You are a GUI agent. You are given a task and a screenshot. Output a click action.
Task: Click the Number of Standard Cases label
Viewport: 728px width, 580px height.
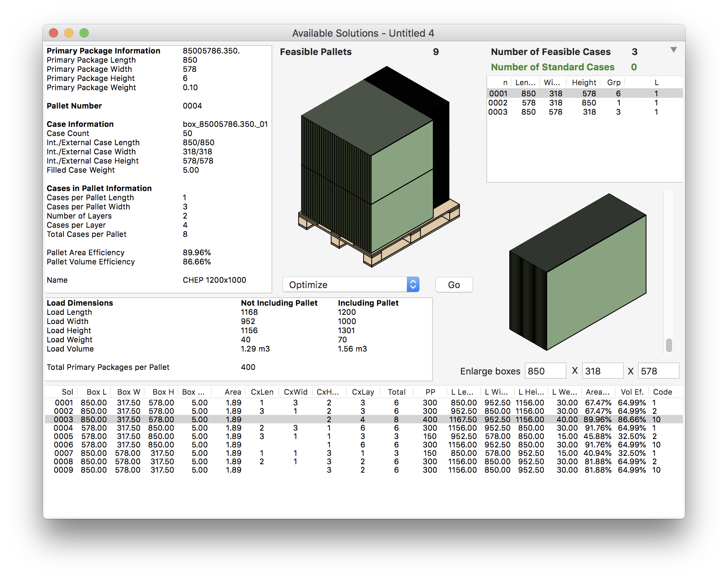[x=552, y=67]
